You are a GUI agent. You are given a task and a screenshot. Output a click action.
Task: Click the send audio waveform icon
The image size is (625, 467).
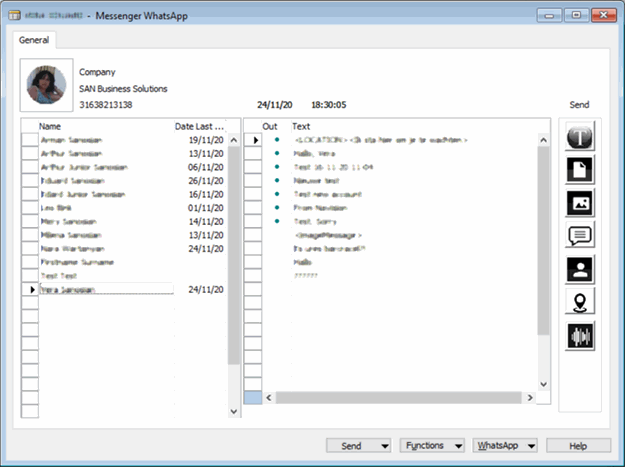(x=580, y=336)
